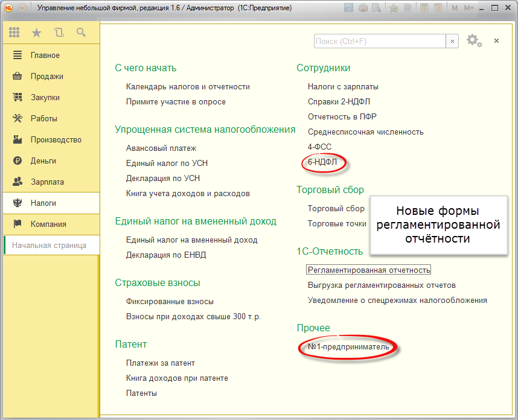The width and height of the screenshot is (518, 420).
Task: Open the Компания section
Action: click(51, 224)
